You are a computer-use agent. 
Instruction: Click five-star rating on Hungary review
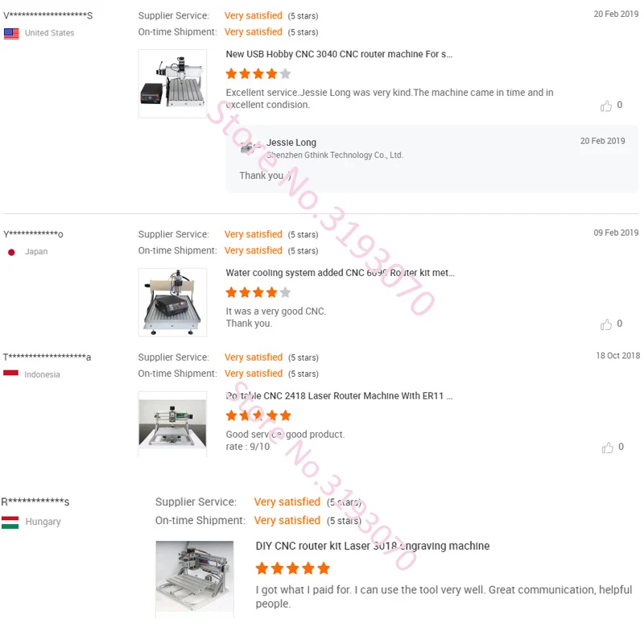coord(293,568)
